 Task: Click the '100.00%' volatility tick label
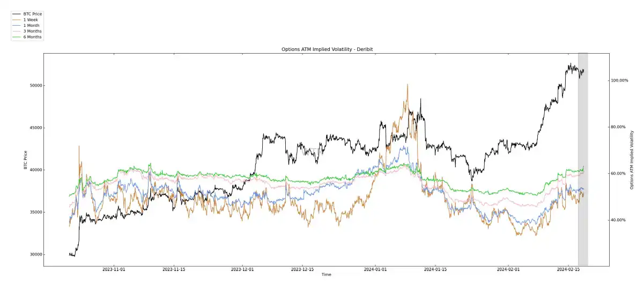[620, 81]
